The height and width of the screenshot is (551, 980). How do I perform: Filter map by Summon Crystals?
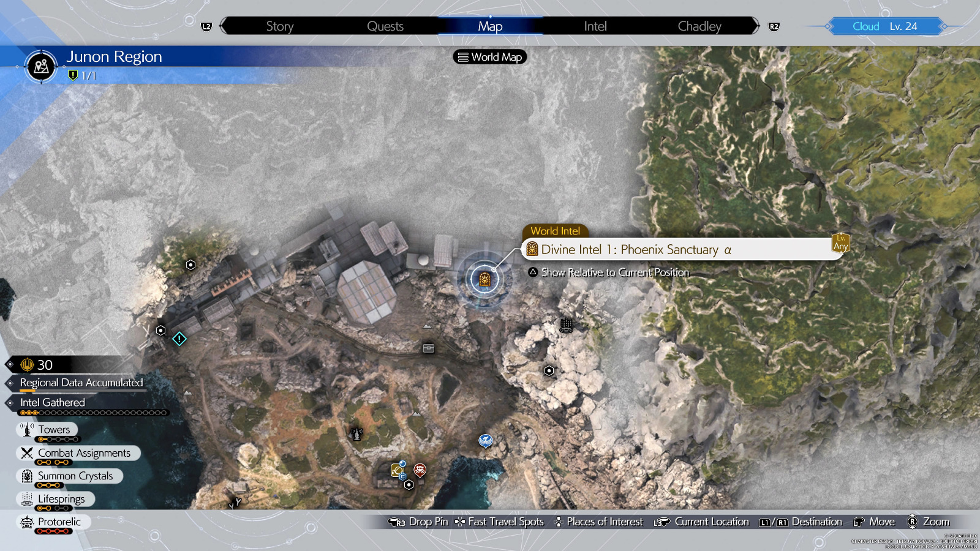75,476
